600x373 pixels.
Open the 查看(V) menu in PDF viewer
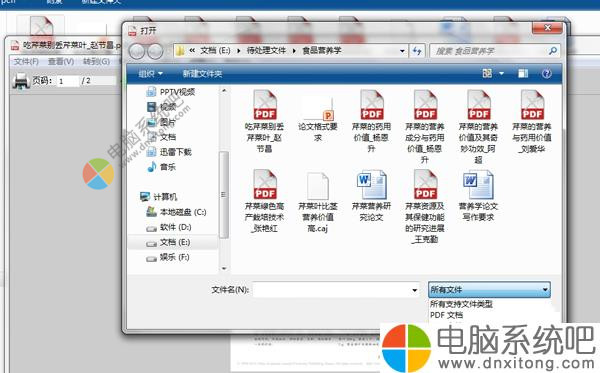coord(61,62)
